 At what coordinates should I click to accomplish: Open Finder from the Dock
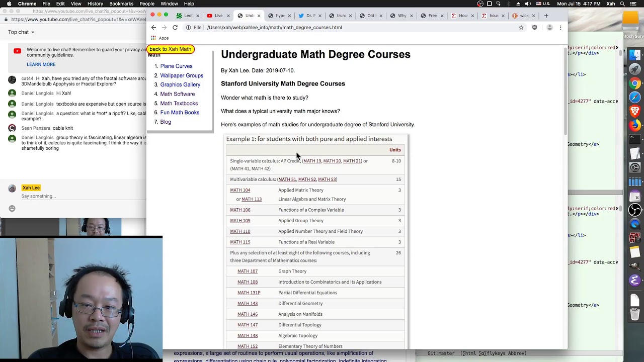(x=635, y=55)
